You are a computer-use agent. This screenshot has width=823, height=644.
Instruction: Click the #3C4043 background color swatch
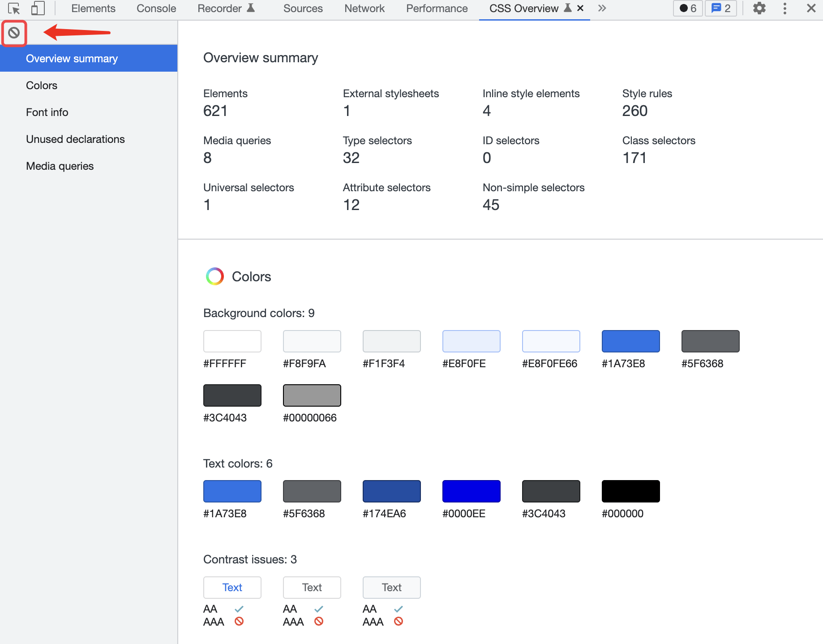click(232, 395)
